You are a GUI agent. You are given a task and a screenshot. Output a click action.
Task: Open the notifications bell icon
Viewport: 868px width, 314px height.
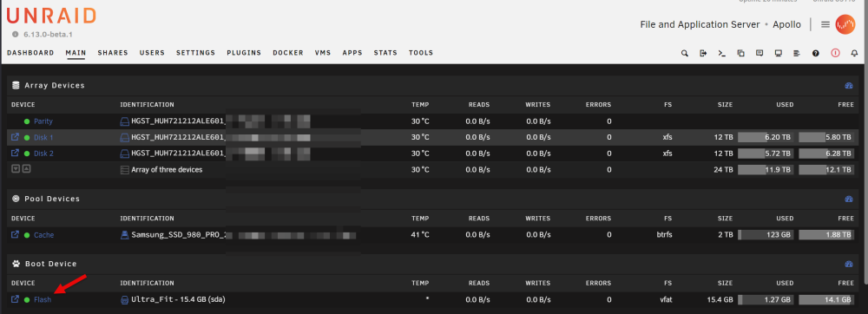click(x=854, y=53)
